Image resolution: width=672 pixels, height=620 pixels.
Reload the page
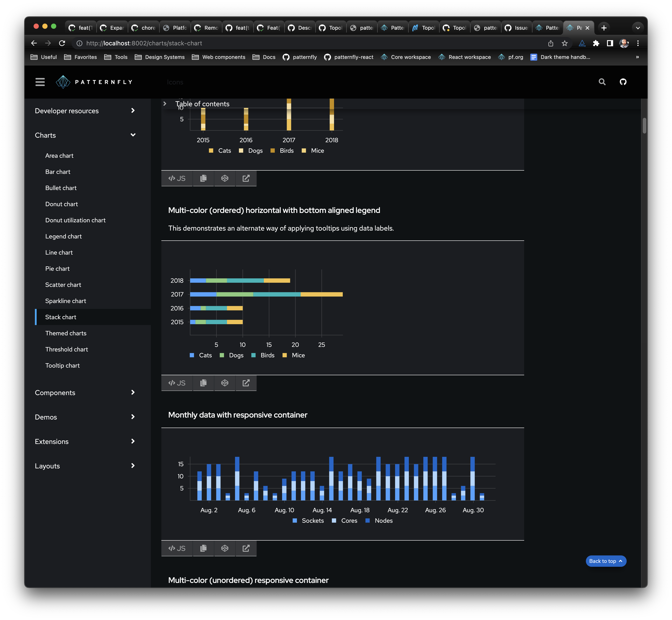pyautogui.click(x=62, y=43)
